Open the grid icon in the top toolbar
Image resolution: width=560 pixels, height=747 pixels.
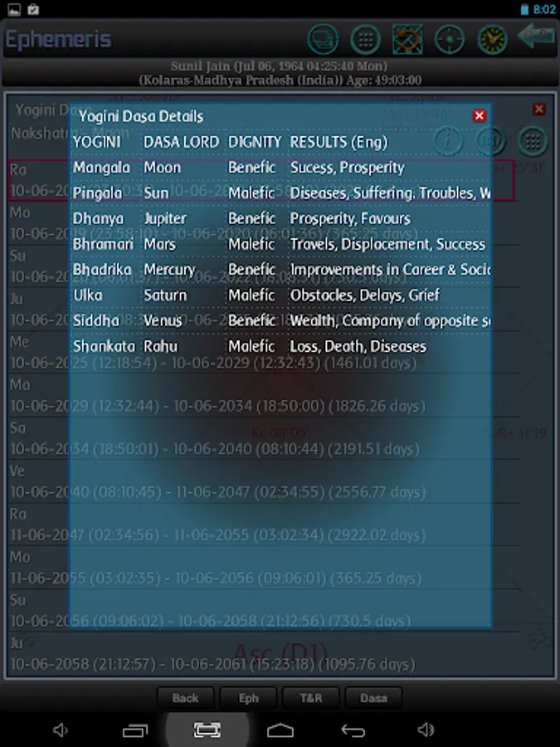click(365, 39)
